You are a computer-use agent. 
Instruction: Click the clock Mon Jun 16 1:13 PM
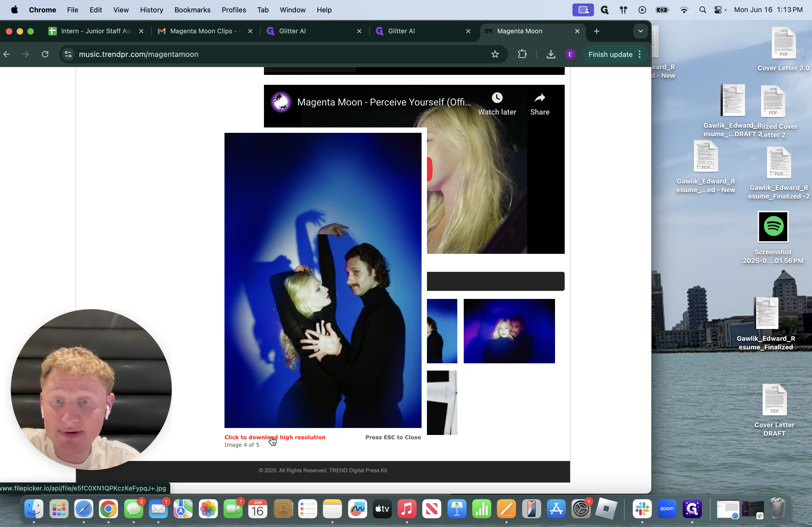pos(768,10)
